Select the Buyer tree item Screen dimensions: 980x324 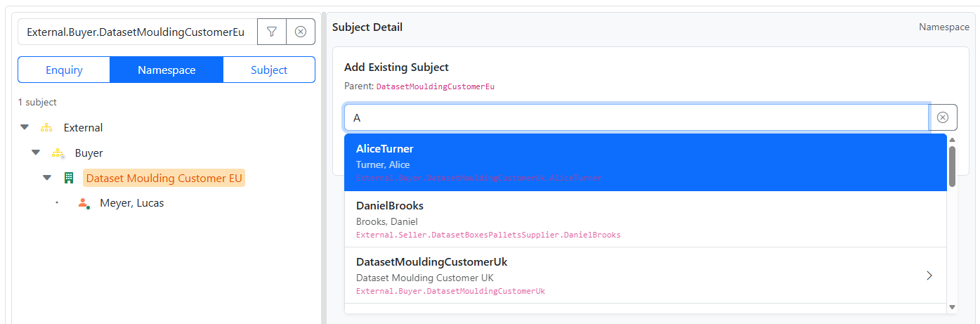(x=89, y=153)
